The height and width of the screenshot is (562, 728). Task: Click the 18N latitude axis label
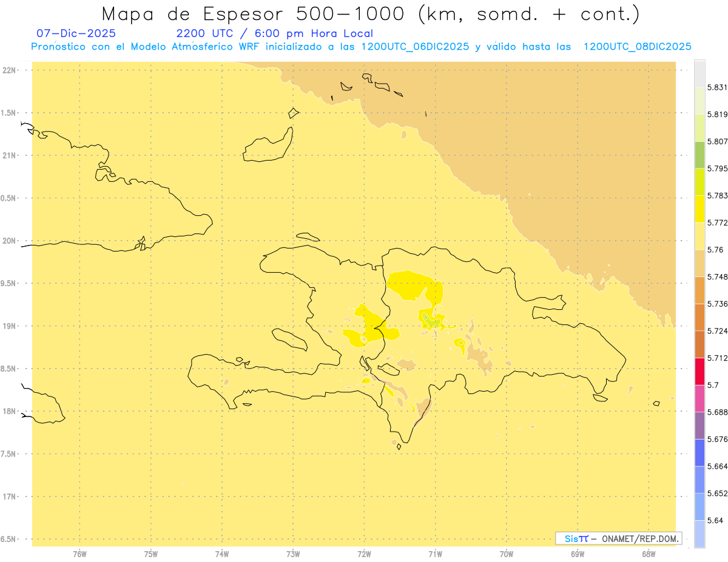(9, 411)
